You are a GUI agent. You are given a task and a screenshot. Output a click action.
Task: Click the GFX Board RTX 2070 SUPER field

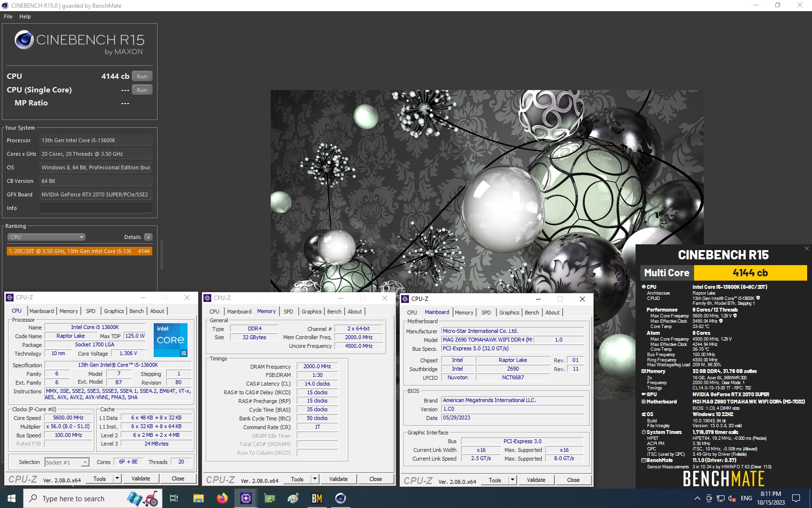tap(96, 194)
